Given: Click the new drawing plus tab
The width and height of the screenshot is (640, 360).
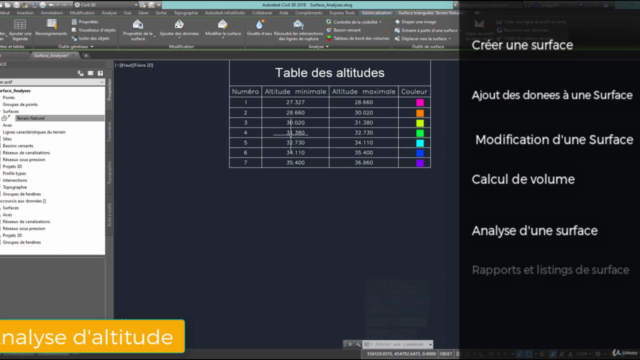Looking at the screenshot, I should tap(86, 56).
